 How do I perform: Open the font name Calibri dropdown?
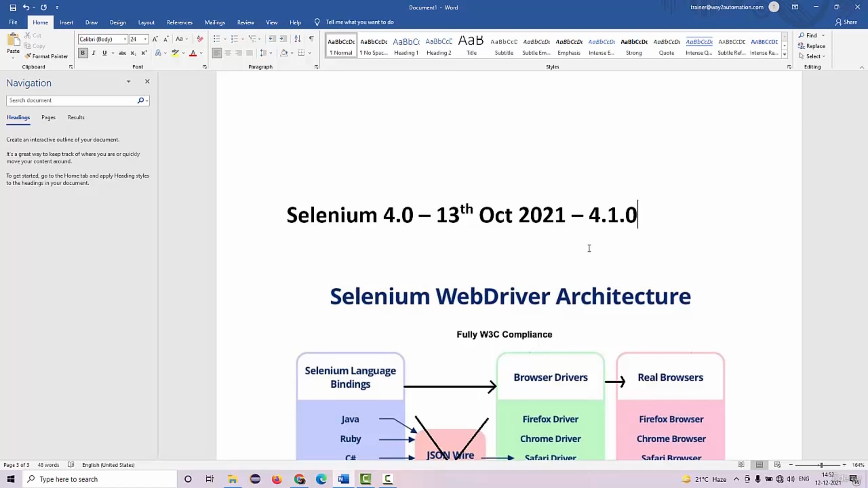point(125,39)
